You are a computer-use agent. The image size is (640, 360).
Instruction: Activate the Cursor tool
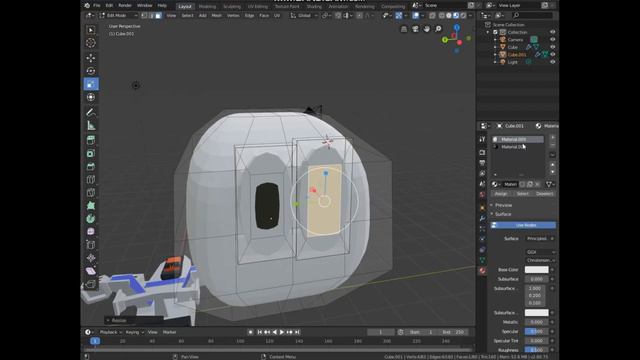[x=91, y=43]
